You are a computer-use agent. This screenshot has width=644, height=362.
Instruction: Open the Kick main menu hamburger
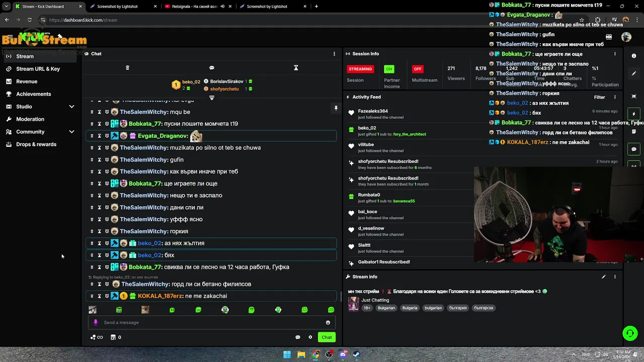coord(10,38)
